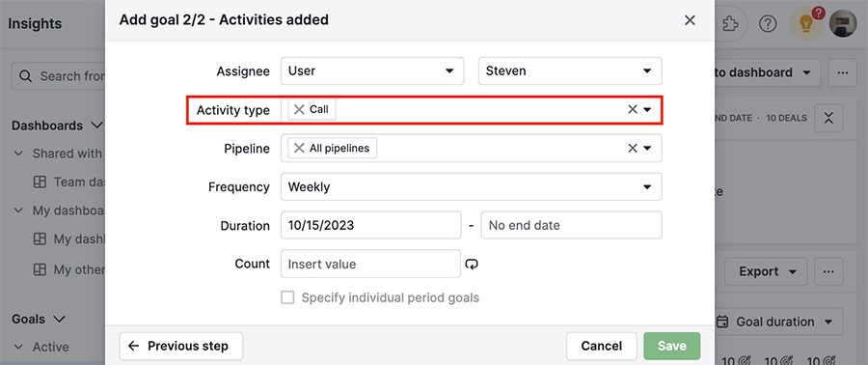Clear the Pipeline field selection
Image resolution: width=868 pixels, height=365 pixels.
pos(632,149)
